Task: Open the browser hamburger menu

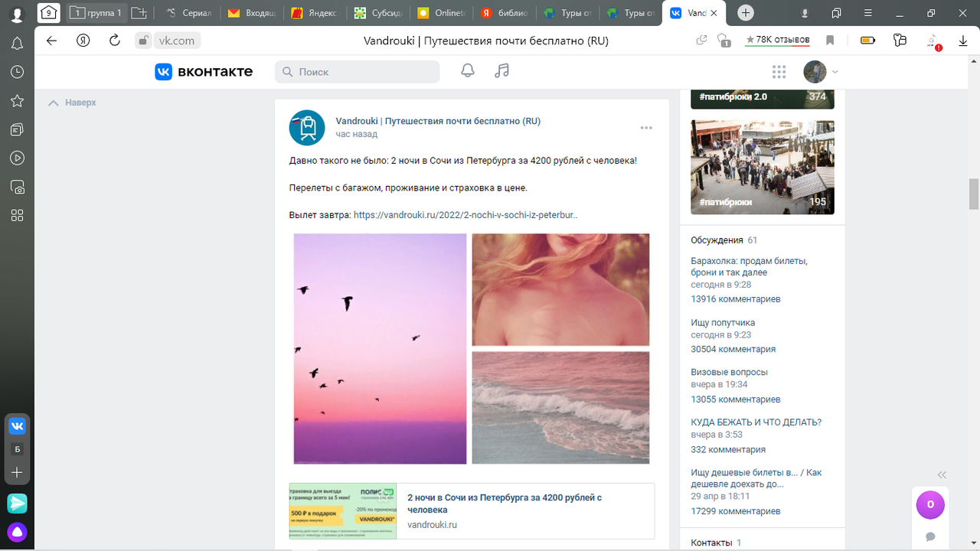Action: tap(869, 13)
